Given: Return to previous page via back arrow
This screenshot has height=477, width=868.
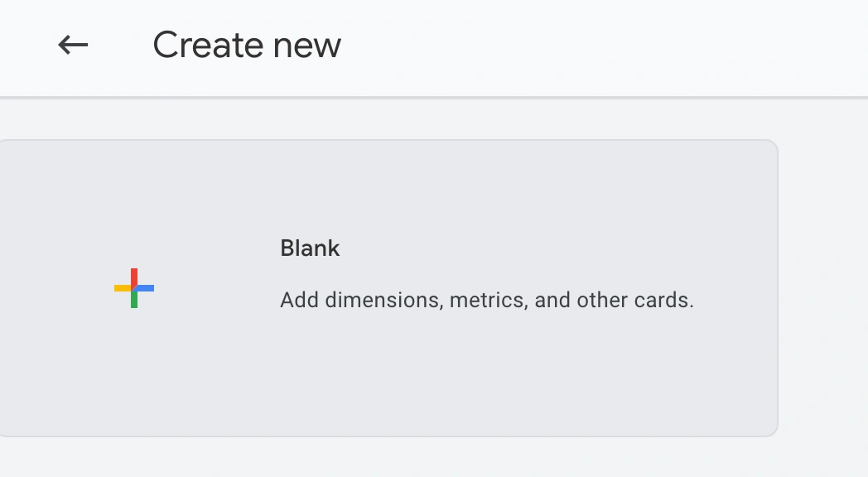Looking at the screenshot, I should tap(73, 45).
